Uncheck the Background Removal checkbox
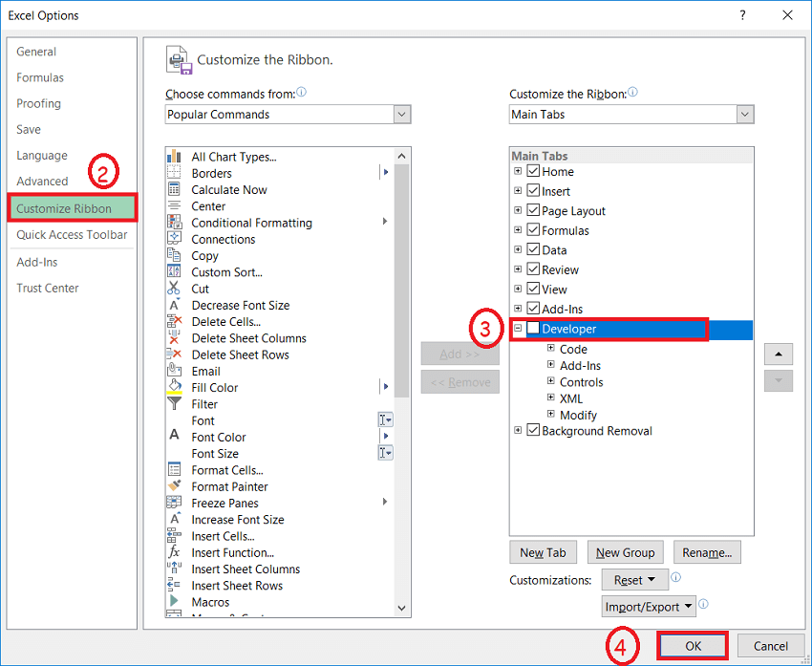This screenshot has height=666, width=812. coord(533,430)
